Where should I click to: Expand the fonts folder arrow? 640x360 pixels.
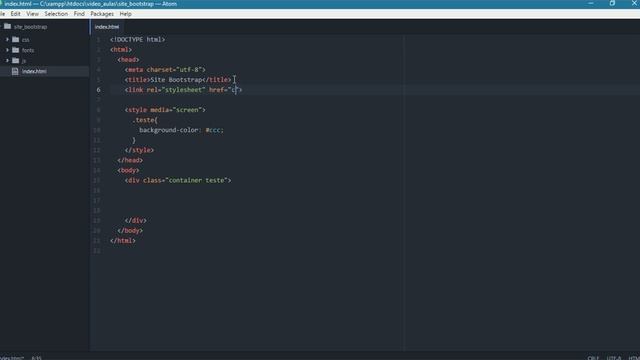pos(7,50)
